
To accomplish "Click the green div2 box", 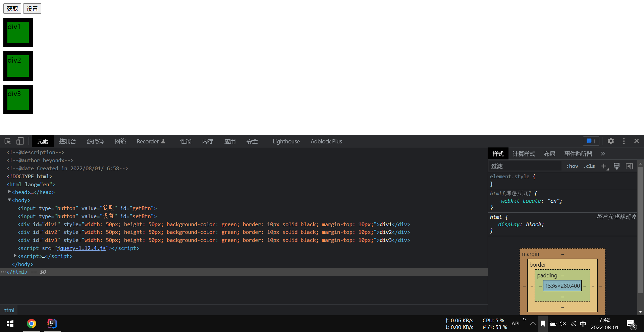I will point(18,66).
